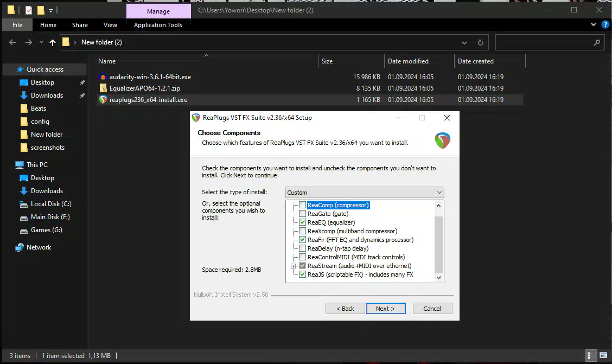The width and height of the screenshot is (612, 364).
Task: Click Next in the ReaPlugs setup
Action: click(x=386, y=308)
